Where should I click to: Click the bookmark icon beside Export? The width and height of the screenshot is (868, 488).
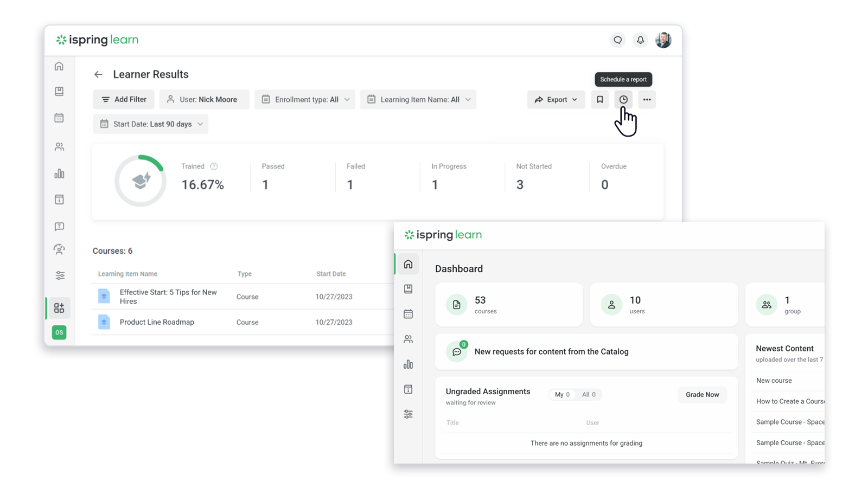(599, 100)
